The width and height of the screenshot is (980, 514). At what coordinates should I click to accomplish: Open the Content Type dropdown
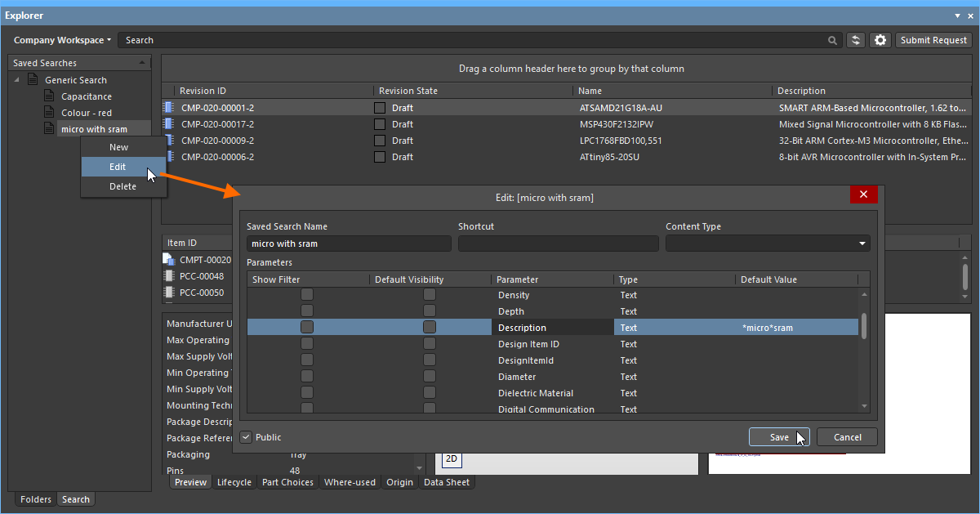click(768, 244)
